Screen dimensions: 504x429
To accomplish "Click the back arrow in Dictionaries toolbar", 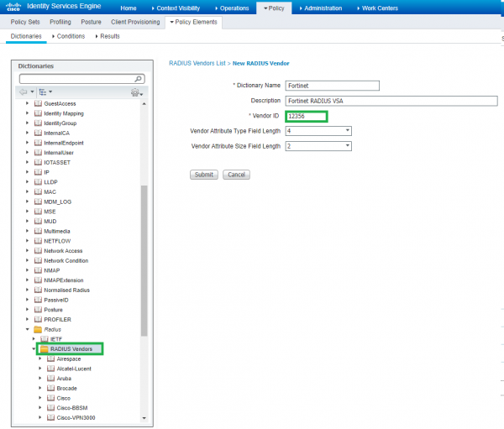I will tap(24, 91).
